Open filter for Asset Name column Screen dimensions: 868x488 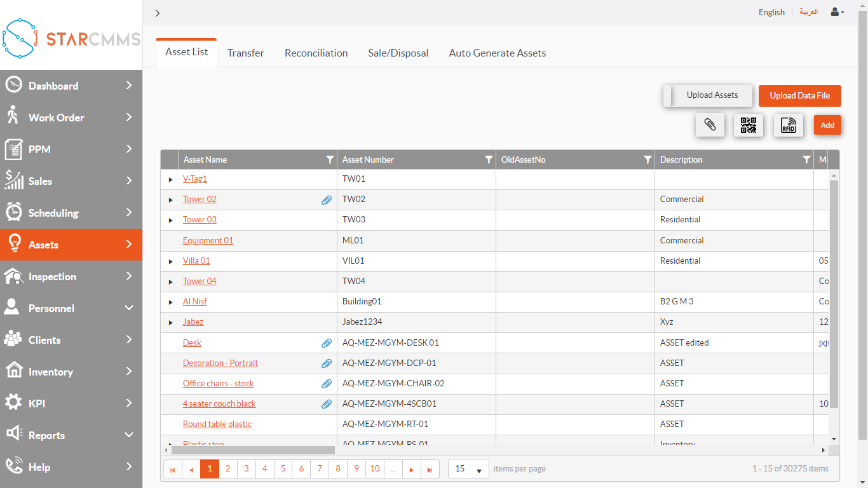tap(330, 160)
